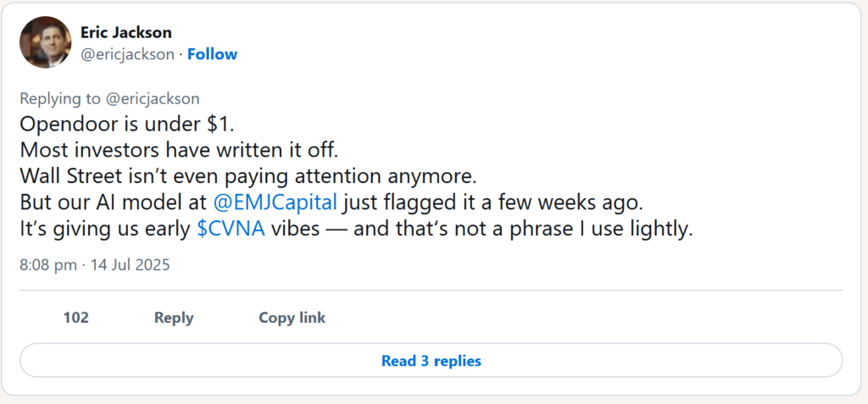The height and width of the screenshot is (404, 868).
Task: Reply to the tweet
Action: click(x=174, y=318)
